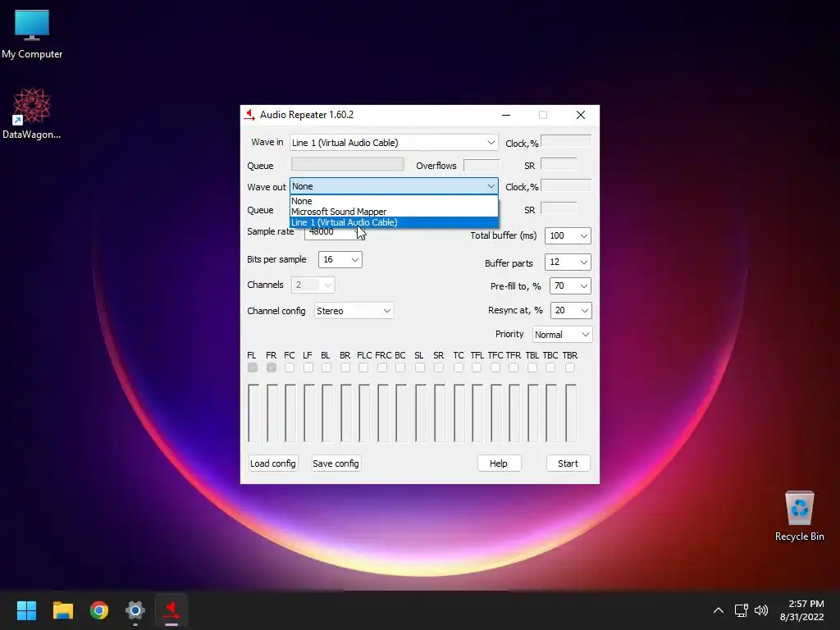Toggle the LF channel checkbox
This screenshot has height=630, width=840.
pos(308,367)
